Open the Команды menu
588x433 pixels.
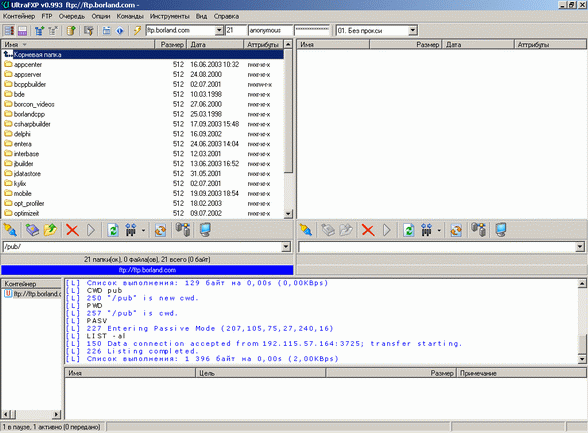(130, 16)
